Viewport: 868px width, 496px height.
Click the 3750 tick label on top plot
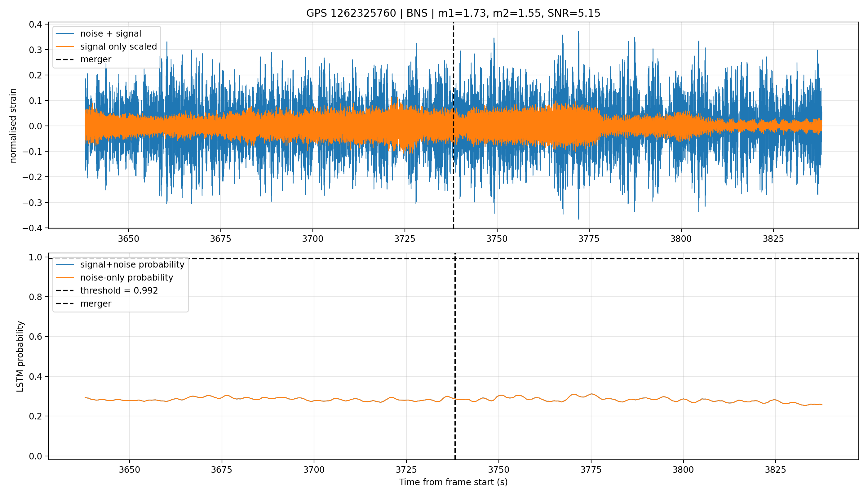click(497, 239)
